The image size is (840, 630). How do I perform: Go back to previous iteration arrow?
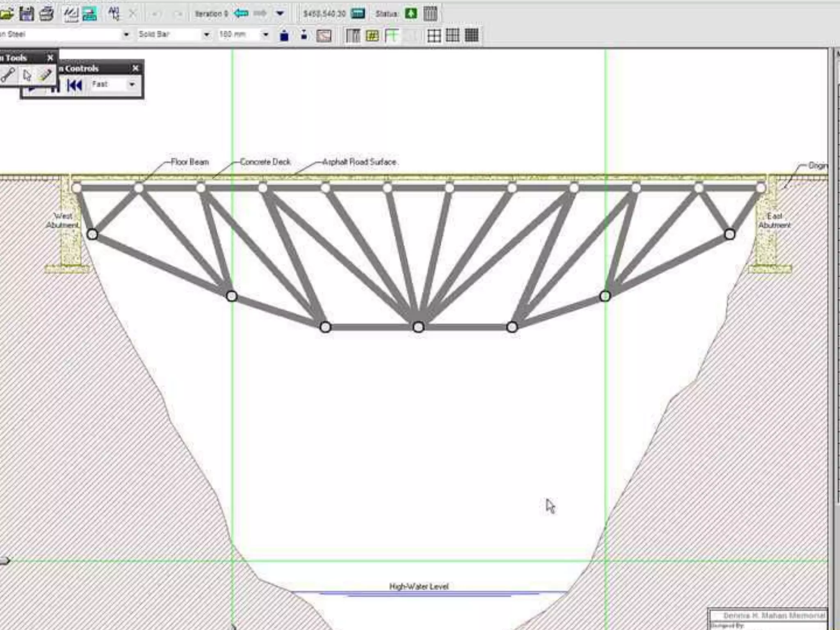coord(241,14)
